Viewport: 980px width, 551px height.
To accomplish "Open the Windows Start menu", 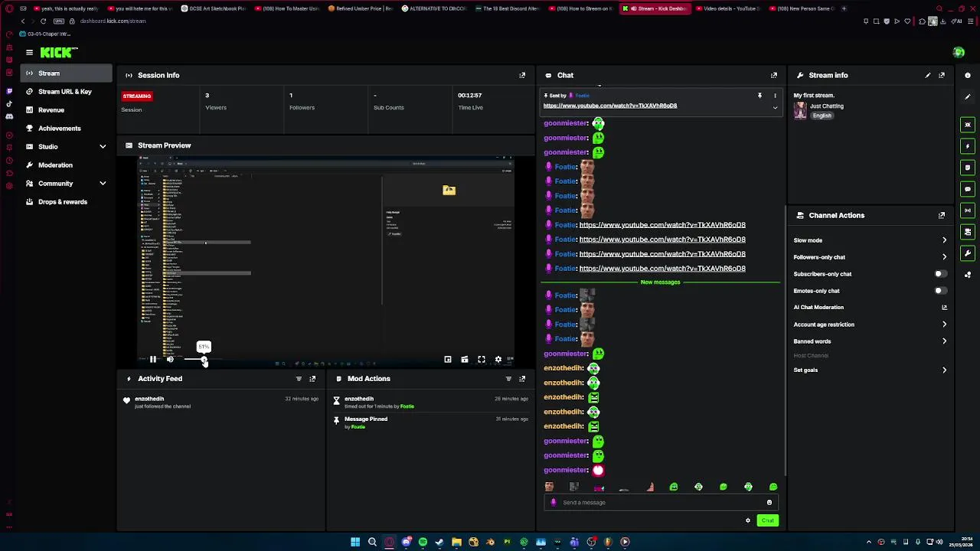I will click(x=355, y=542).
